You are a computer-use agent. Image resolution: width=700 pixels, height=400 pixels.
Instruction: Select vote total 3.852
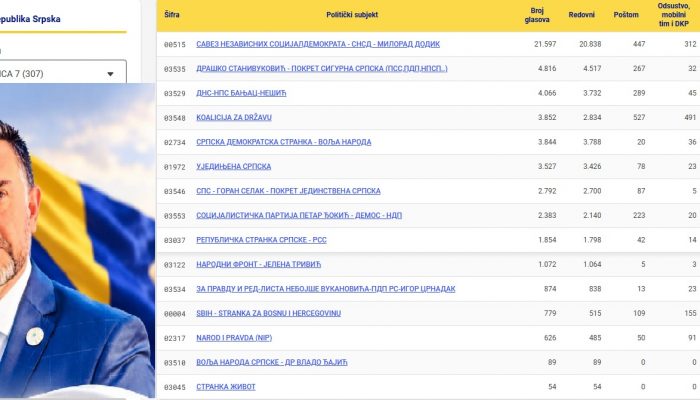point(547,117)
